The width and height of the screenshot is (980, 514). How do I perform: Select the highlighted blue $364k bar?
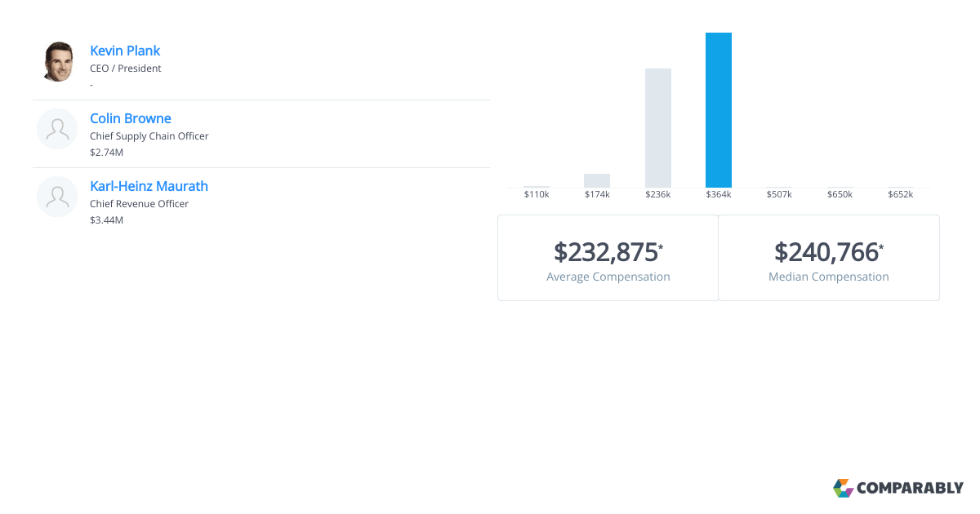click(719, 110)
